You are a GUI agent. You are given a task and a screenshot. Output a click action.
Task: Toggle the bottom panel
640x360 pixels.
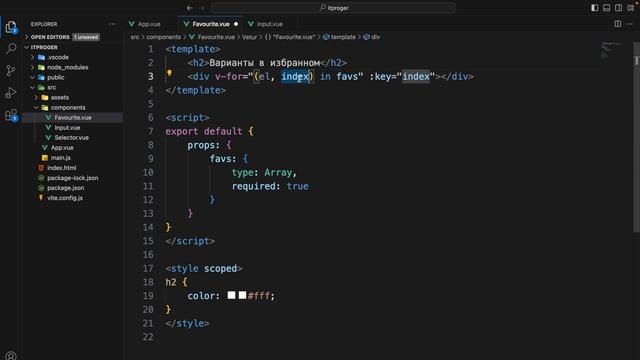tap(607, 8)
